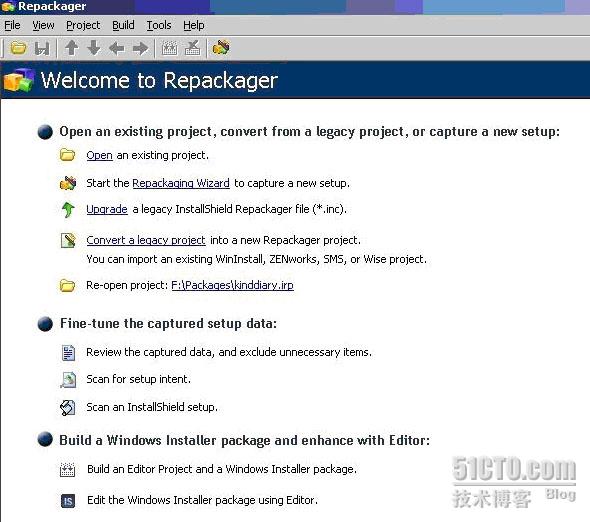Click the folder icon beside Open an existing project

click(68, 155)
